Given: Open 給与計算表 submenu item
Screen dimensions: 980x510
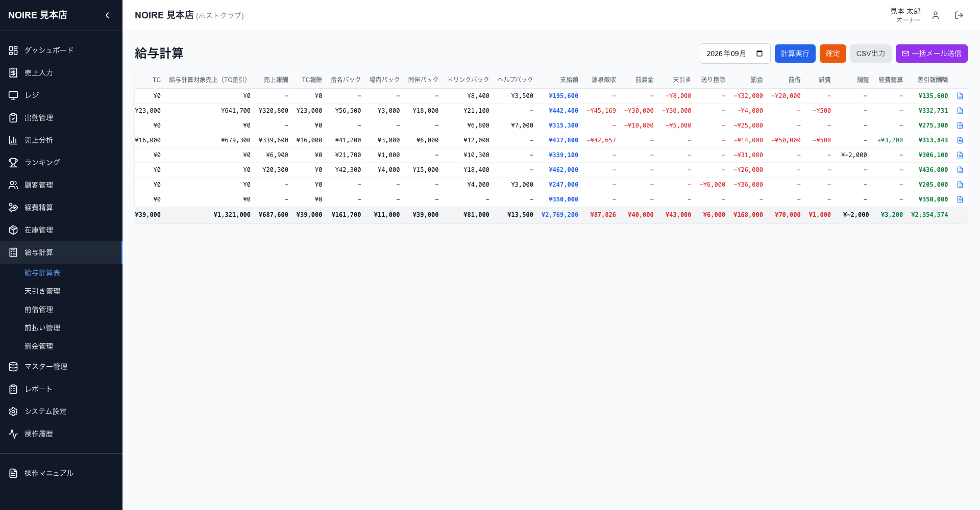Looking at the screenshot, I should pyautogui.click(x=42, y=273).
